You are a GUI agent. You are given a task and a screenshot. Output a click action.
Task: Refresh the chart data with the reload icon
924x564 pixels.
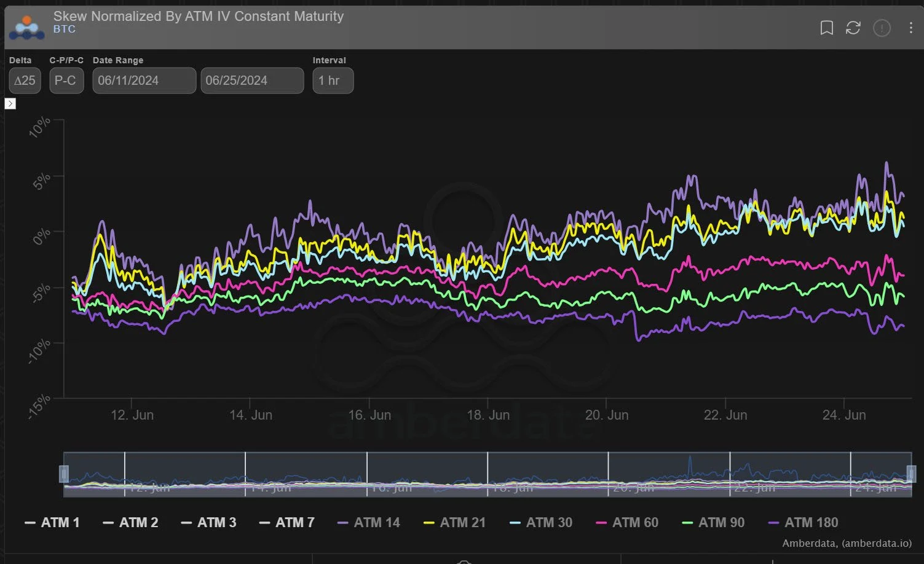click(x=853, y=28)
